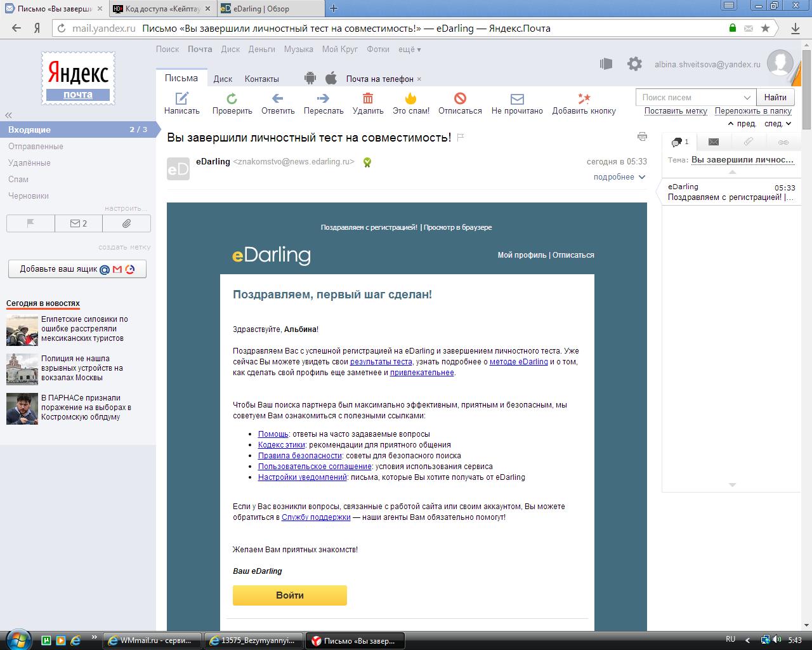Image resolution: width=812 pixels, height=650 pixels.
Task: Bookmark page with star icon
Action: point(766,28)
